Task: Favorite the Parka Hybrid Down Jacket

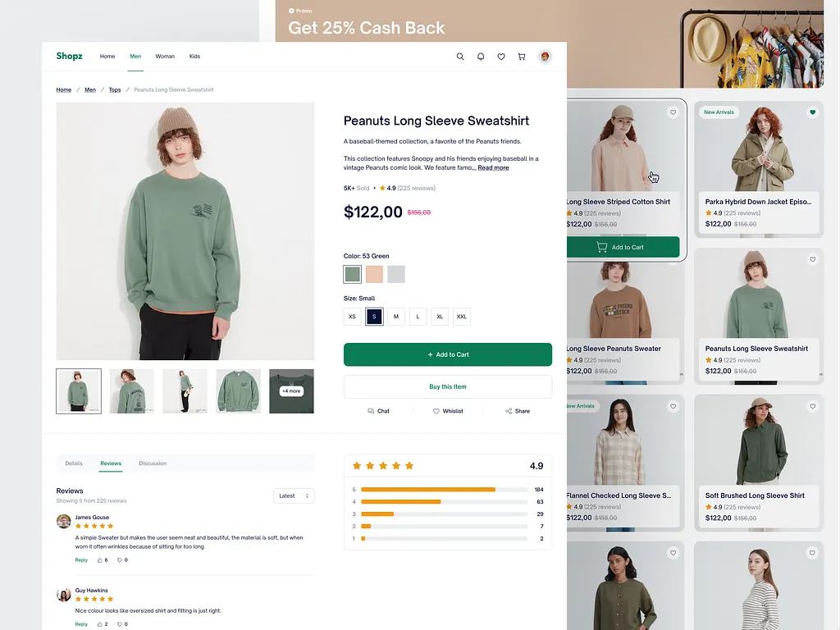Action: pyautogui.click(x=812, y=112)
